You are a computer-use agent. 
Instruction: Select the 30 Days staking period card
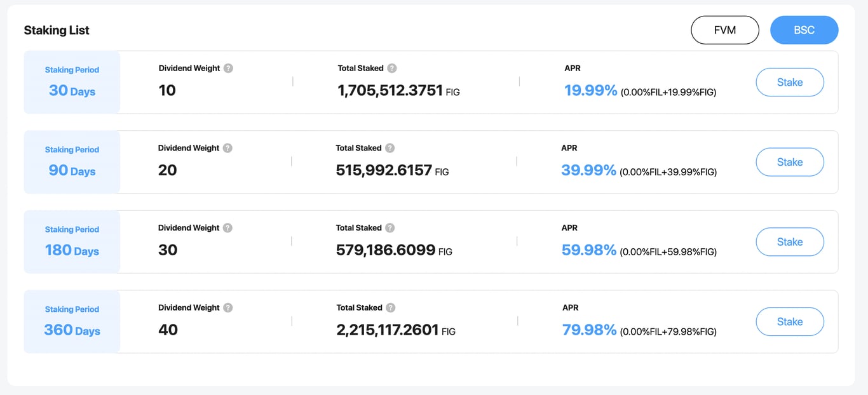click(x=72, y=83)
